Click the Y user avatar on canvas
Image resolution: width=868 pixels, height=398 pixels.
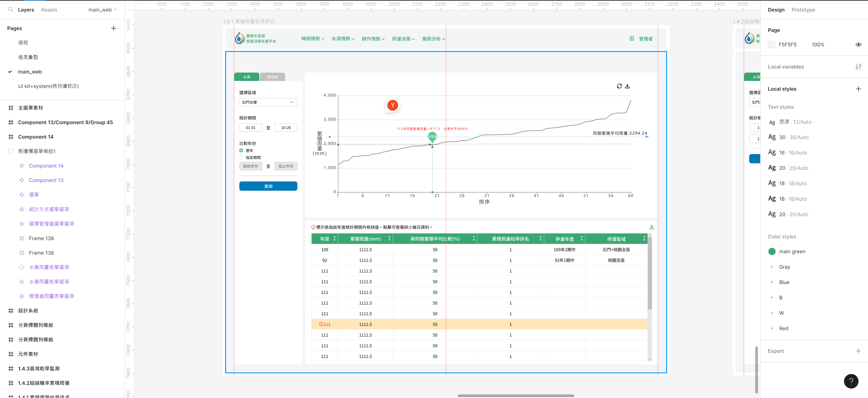393,105
